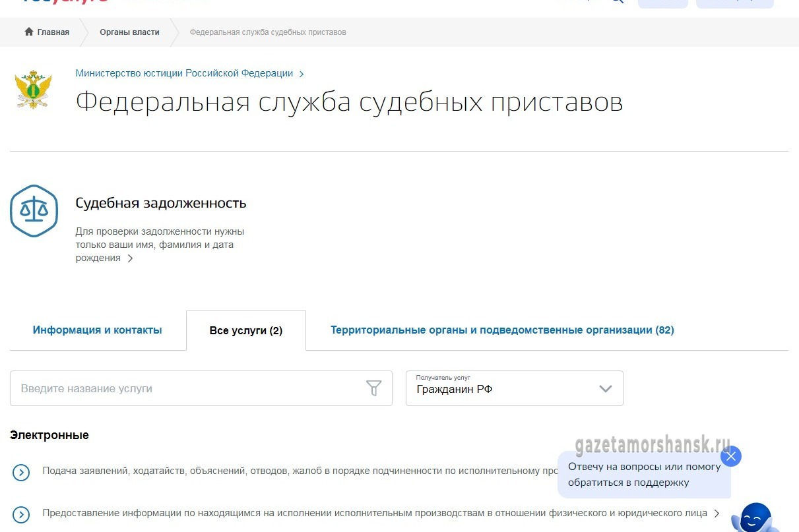Click the scales icon for Судебная задолженность
This screenshot has width=799, height=532.
click(34, 211)
